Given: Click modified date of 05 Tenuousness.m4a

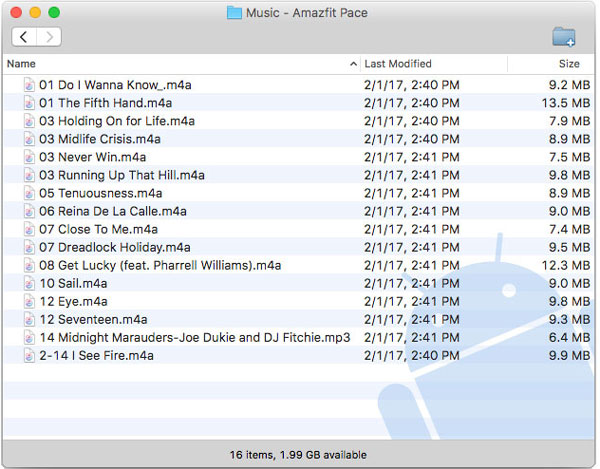Looking at the screenshot, I should click(x=412, y=193).
